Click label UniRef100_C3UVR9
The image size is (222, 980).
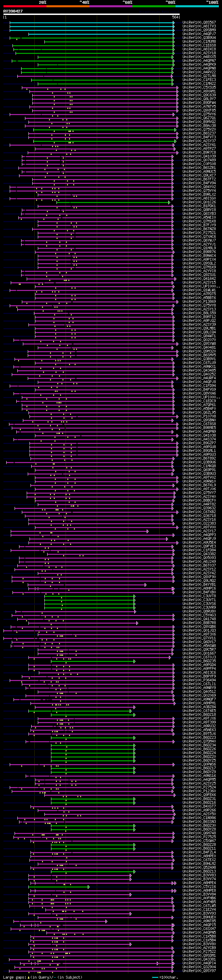point(199,608)
